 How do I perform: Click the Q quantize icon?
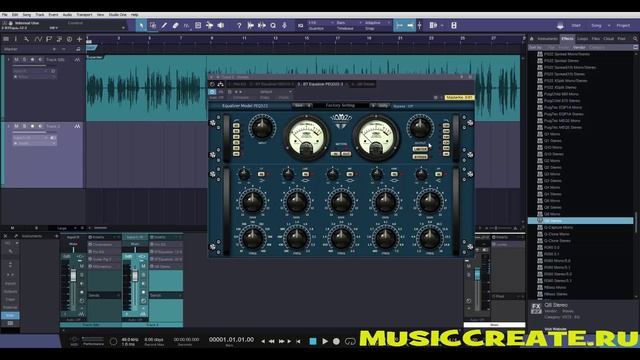point(273,26)
